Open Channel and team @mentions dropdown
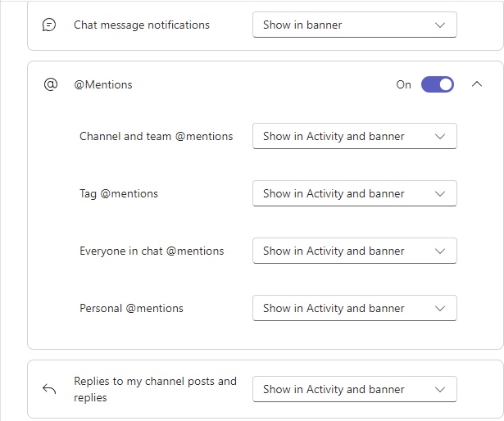Image resolution: width=504 pixels, height=421 pixels. (x=355, y=136)
